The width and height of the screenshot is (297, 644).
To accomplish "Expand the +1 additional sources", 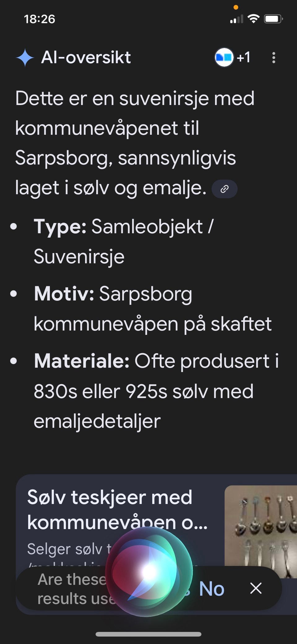I will click(243, 58).
